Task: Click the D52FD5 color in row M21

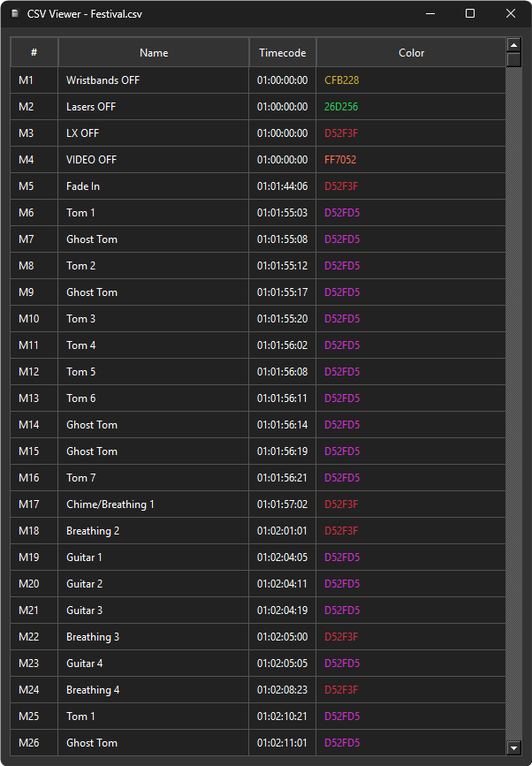Action: click(x=342, y=611)
